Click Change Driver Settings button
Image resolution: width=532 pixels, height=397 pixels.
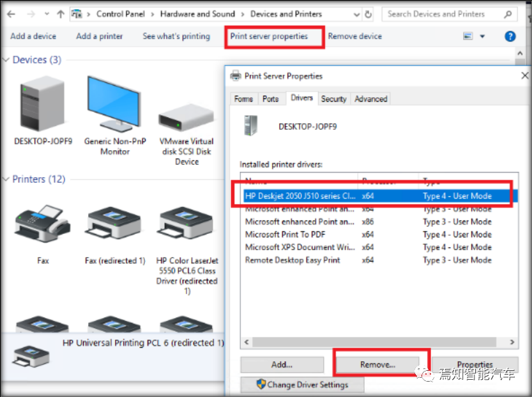[x=302, y=385]
